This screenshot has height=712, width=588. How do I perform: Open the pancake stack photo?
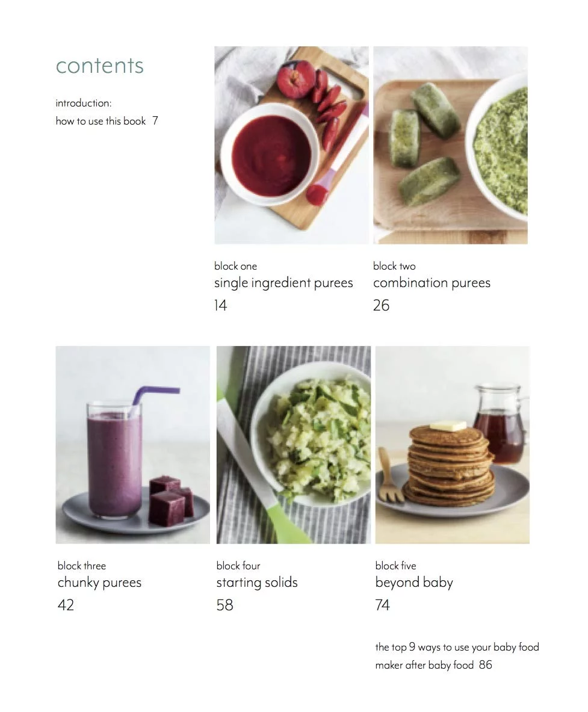coord(452,445)
